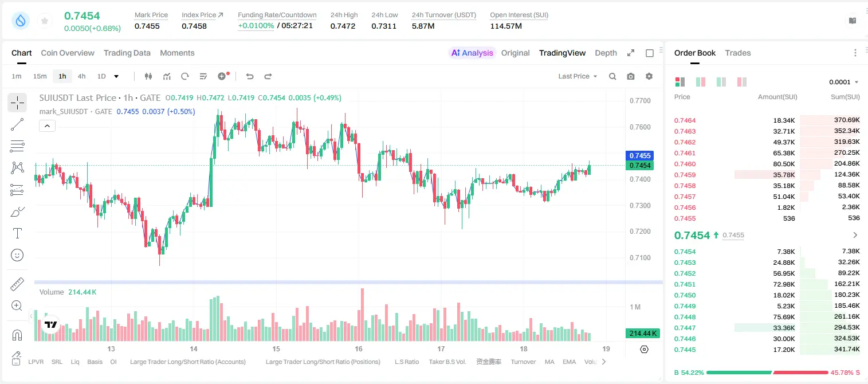Image resolution: width=868 pixels, height=384 pixels.
Task: Select the Text annotation tool
Action: (x=17, y=233)
